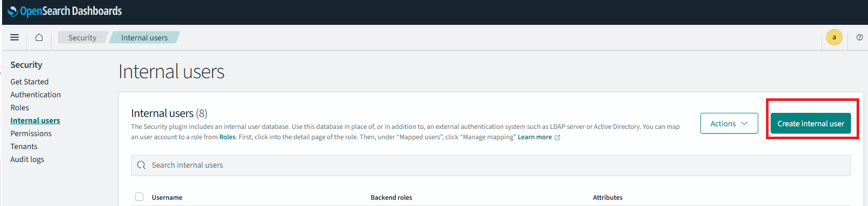Viewport: 868px width, 206px height.
Task: Open Permissions in sidebar
Action: 31,134
